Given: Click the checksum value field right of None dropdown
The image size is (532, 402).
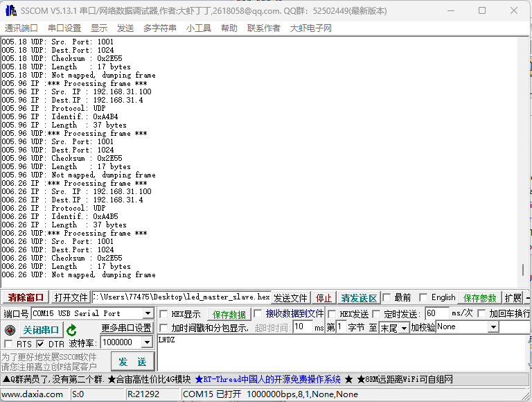Looking at the screenshot, I should pyautogui.click(x=513, y=327).
